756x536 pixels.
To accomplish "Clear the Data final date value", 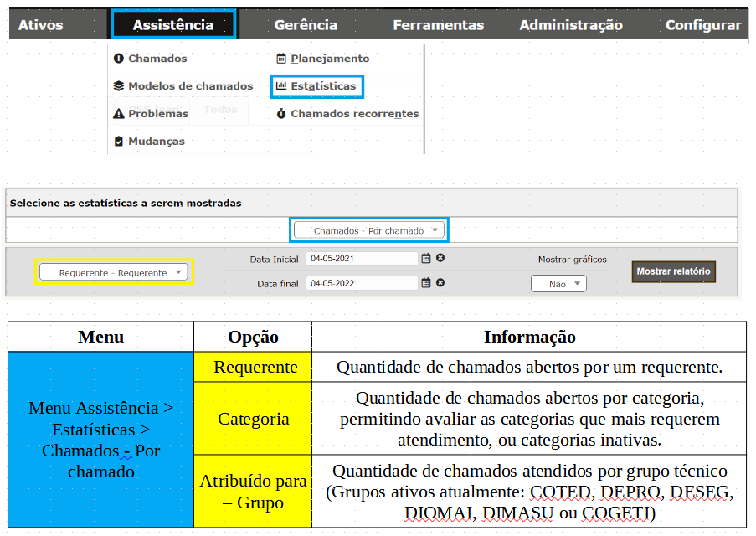I will point(440,283).
